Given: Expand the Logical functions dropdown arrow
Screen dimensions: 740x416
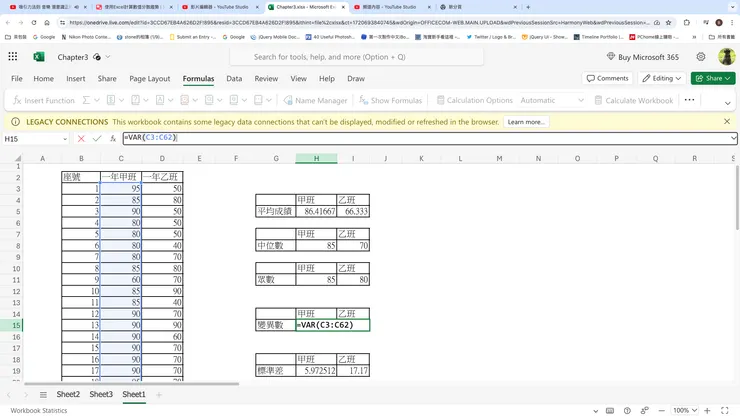Looking at the screenshot, I should tap(146, 100).
